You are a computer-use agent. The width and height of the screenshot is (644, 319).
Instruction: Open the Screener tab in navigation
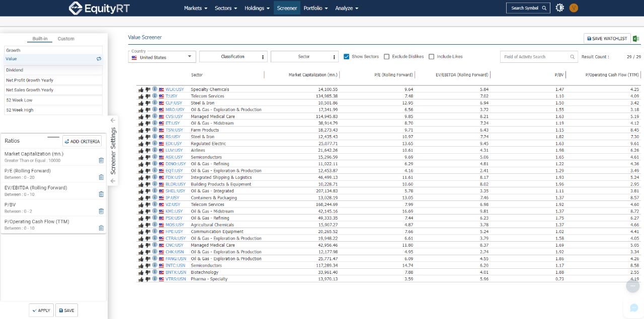click(x=287, y=8)
